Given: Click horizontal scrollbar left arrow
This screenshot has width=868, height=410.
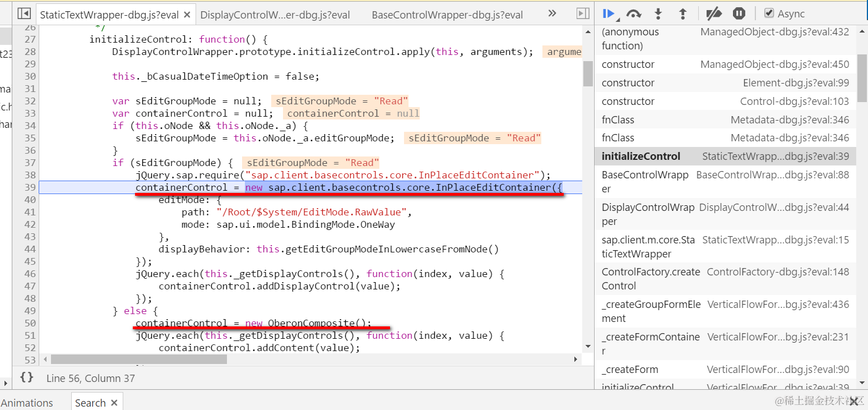Looking at the screenshot, I should (x=45, y=359).
